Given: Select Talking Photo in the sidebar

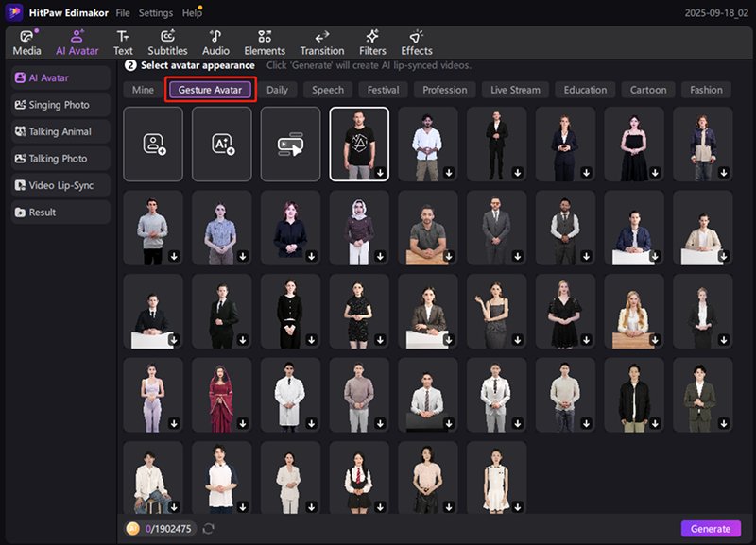Looking at the screenshot, I should pyautogui.click(x=60, y=159).
